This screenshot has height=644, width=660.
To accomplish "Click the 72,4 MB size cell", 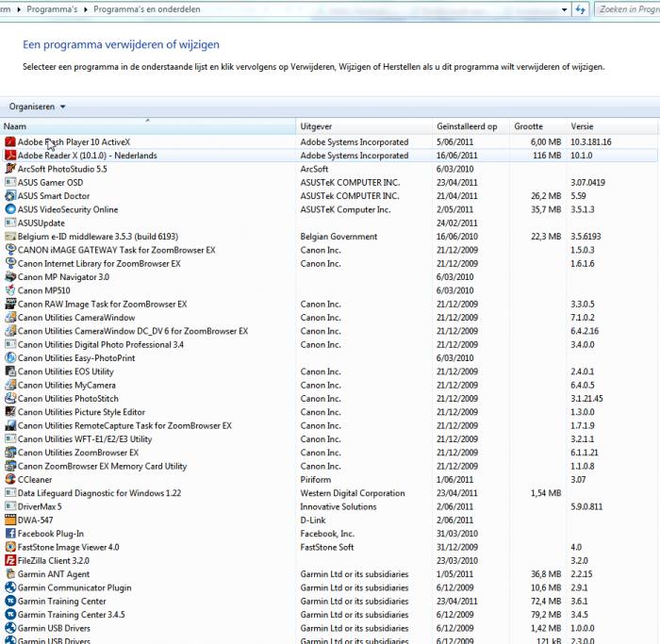I will [546, 601].
